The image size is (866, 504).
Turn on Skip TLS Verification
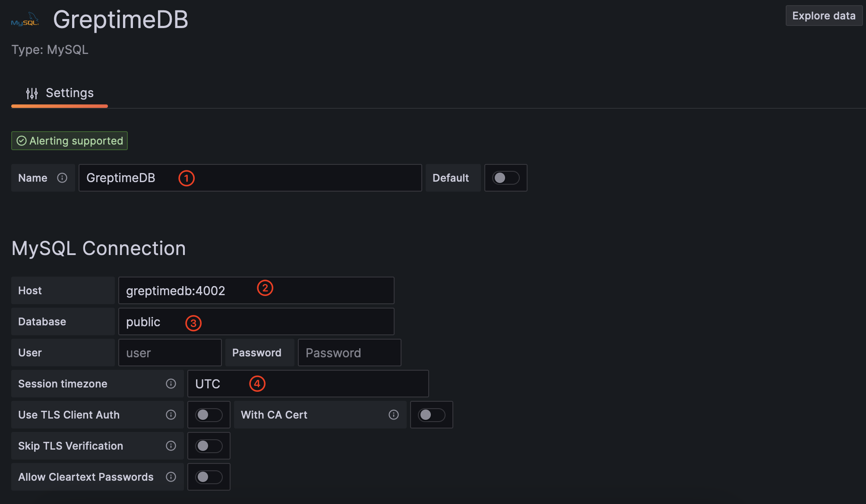209,446
